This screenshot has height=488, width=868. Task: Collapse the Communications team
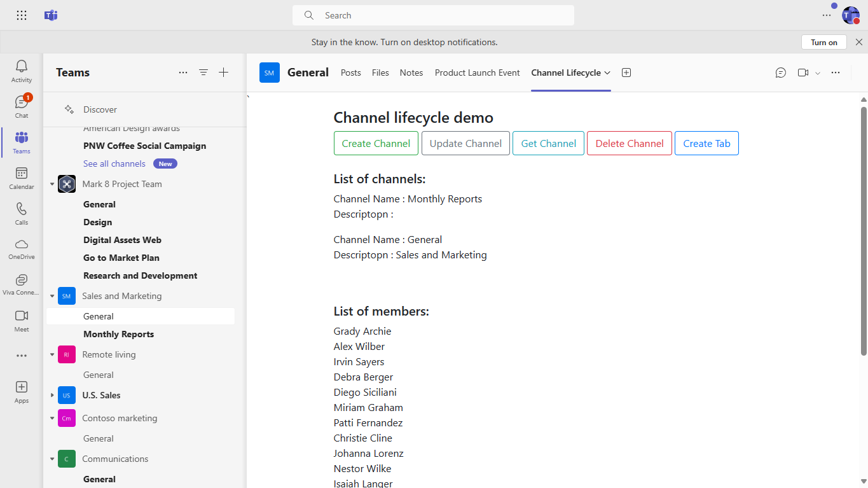click(52, 459)
